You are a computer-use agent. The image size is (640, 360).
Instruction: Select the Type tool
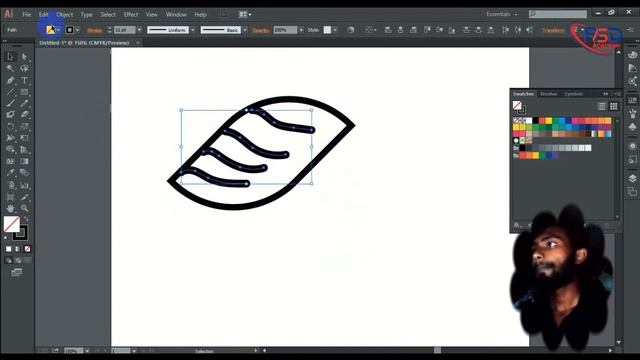coord(24,80)
